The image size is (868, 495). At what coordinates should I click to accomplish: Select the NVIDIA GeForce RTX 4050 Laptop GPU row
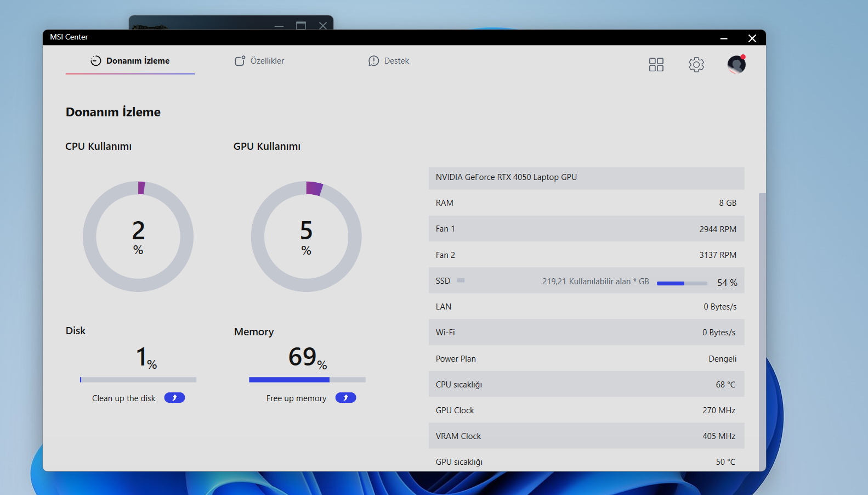tap(587, 177)
